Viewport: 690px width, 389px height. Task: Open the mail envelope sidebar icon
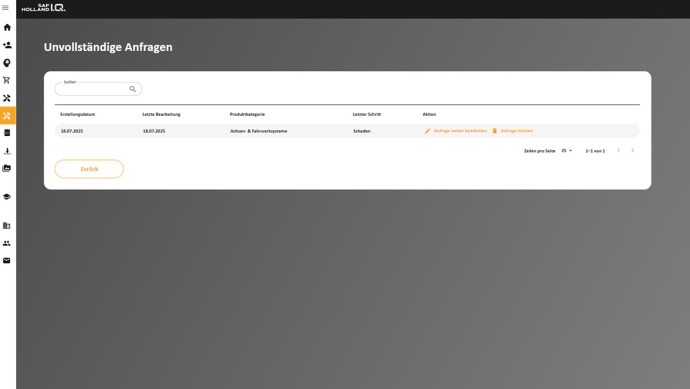[x=7, y=261]
